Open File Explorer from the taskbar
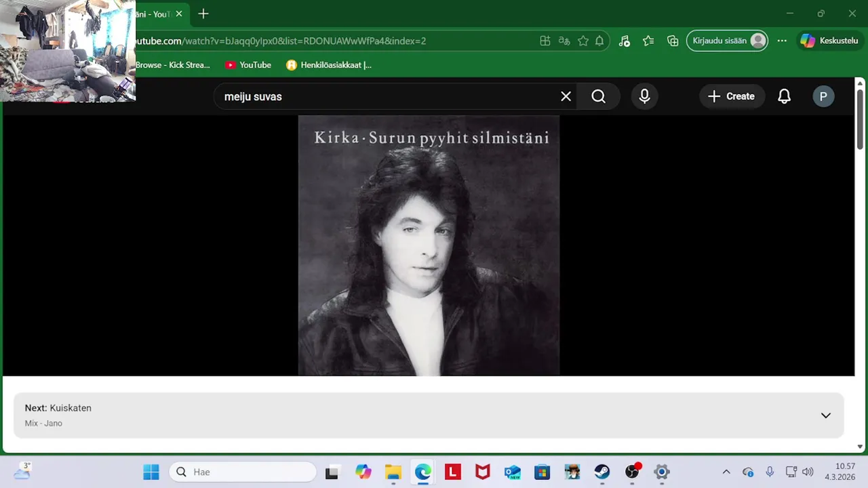The image size is (868, 488). click(x=393, y=472)
